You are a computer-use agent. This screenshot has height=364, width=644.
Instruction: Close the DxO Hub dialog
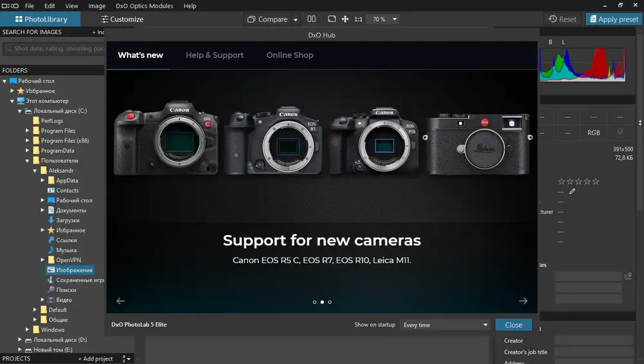(513, 325)
